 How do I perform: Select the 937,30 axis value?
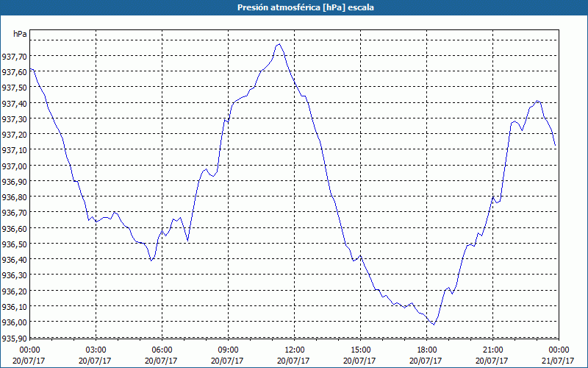pyautogui.click(x=14, y=119)
